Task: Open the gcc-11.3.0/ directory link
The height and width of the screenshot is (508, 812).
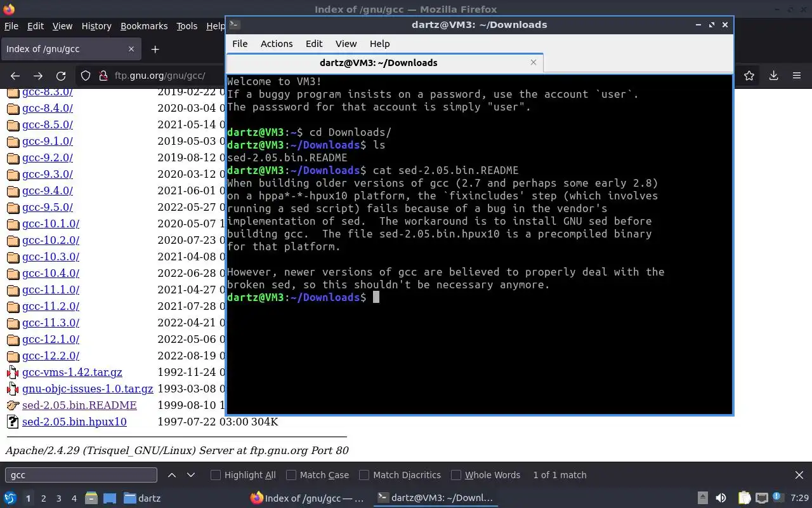Action: [51, 323]
